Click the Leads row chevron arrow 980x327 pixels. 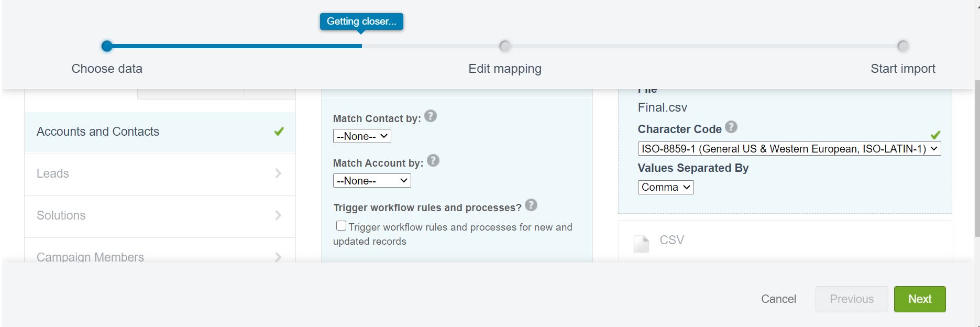coord(278,173)
